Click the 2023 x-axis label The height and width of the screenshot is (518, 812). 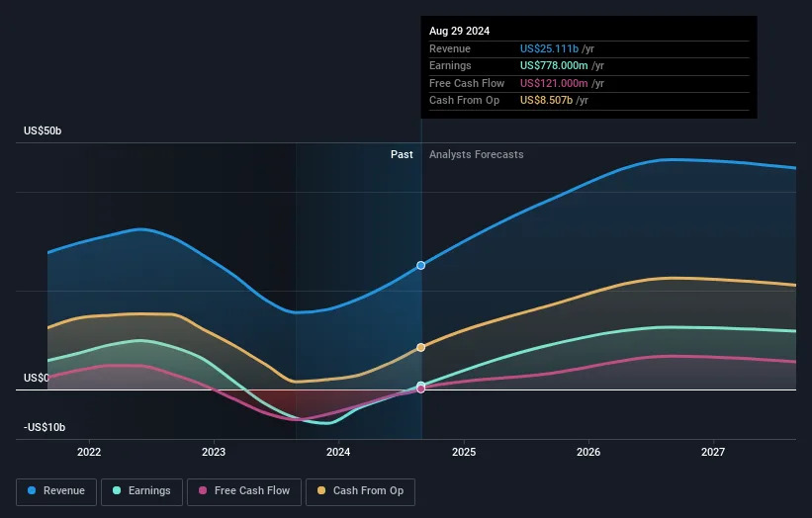214,453
